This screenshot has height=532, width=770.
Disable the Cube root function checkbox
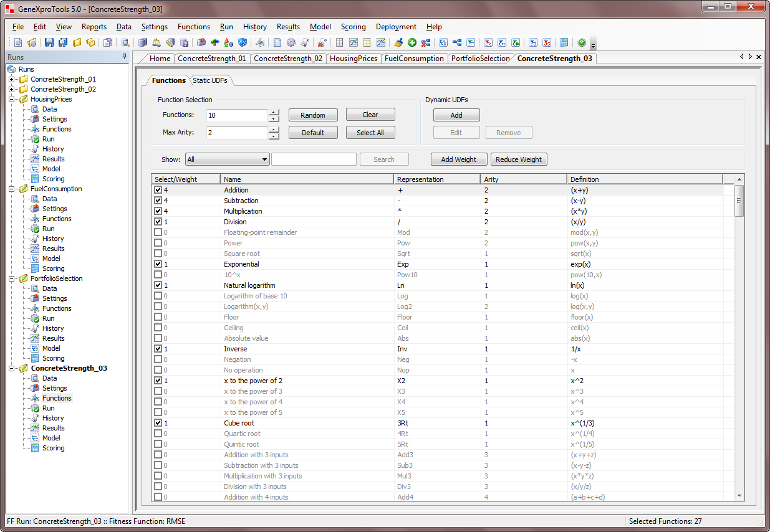(x=158, y=423)
